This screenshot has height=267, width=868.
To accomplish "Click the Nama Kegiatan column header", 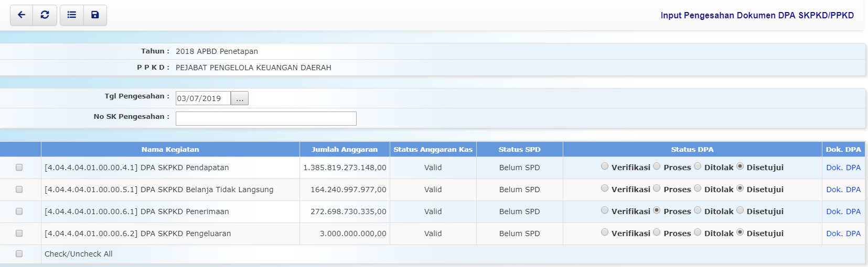I will pyautogui.click(x=170, y=149).
